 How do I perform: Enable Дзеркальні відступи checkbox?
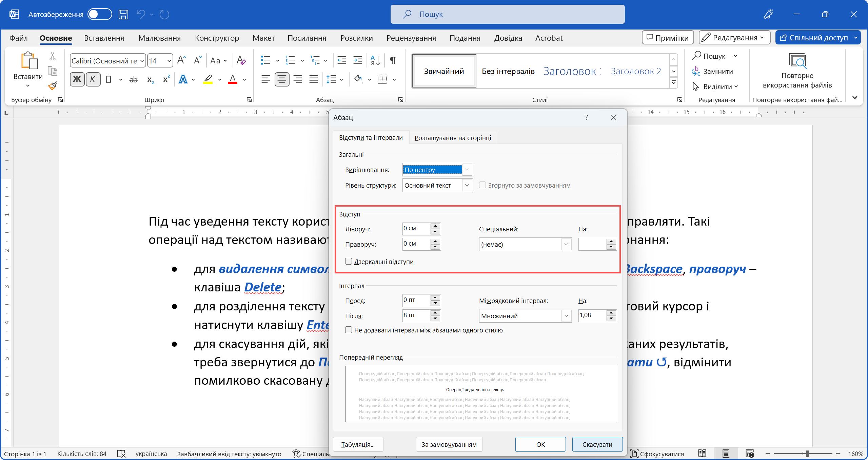[349, 261]
